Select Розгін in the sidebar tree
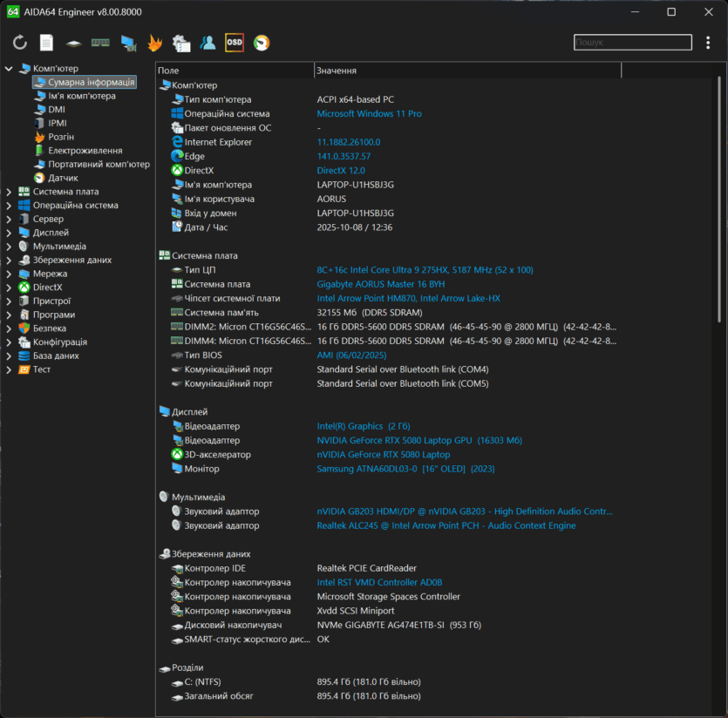This screenshot has width=728, height=718. [61, 137]
